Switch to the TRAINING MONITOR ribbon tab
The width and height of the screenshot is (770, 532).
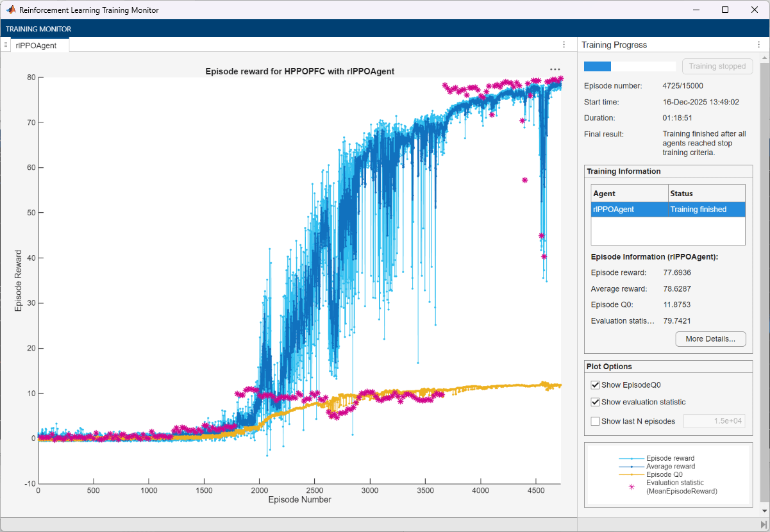38,29
